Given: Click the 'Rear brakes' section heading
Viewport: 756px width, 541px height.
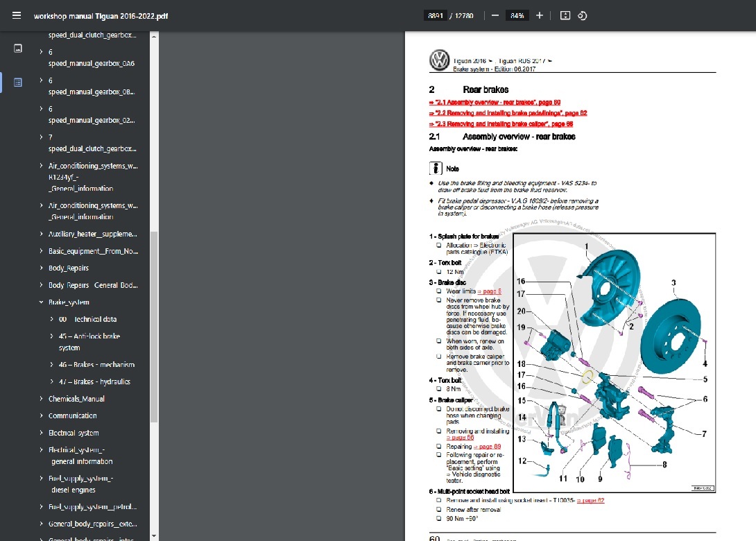Looking at the screenshot, I should tap(486, 89).
